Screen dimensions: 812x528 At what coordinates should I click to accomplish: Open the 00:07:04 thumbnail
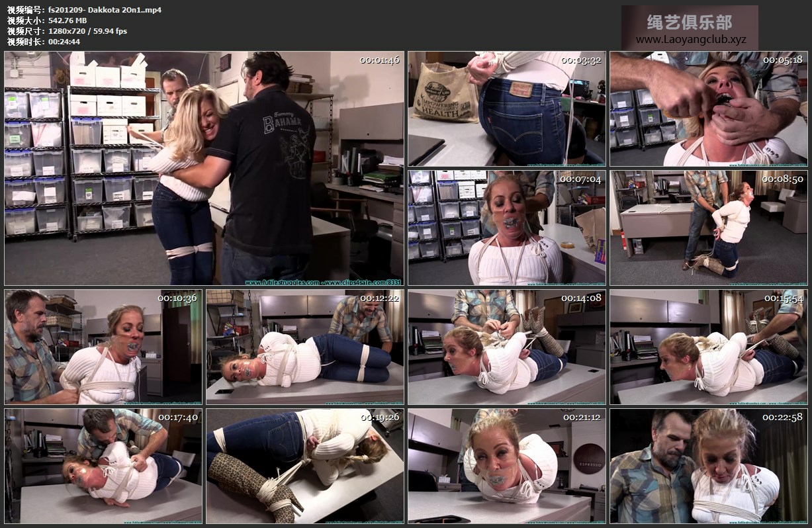(506, 228)
